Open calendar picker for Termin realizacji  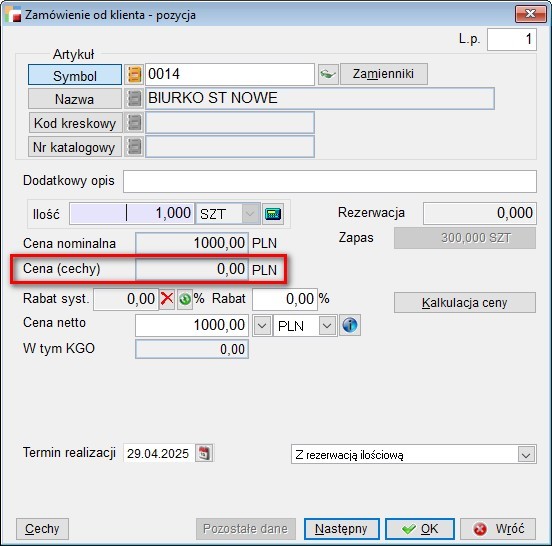tap(204, 453)
